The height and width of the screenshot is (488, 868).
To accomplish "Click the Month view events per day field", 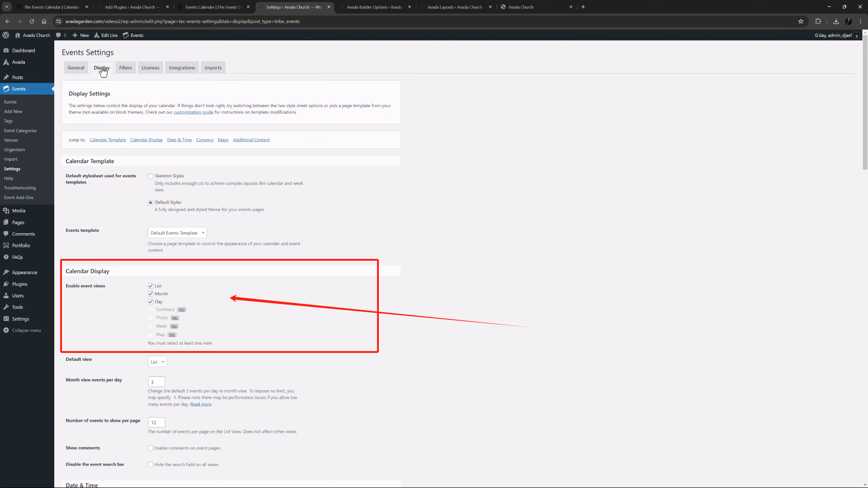I will 156,381.
